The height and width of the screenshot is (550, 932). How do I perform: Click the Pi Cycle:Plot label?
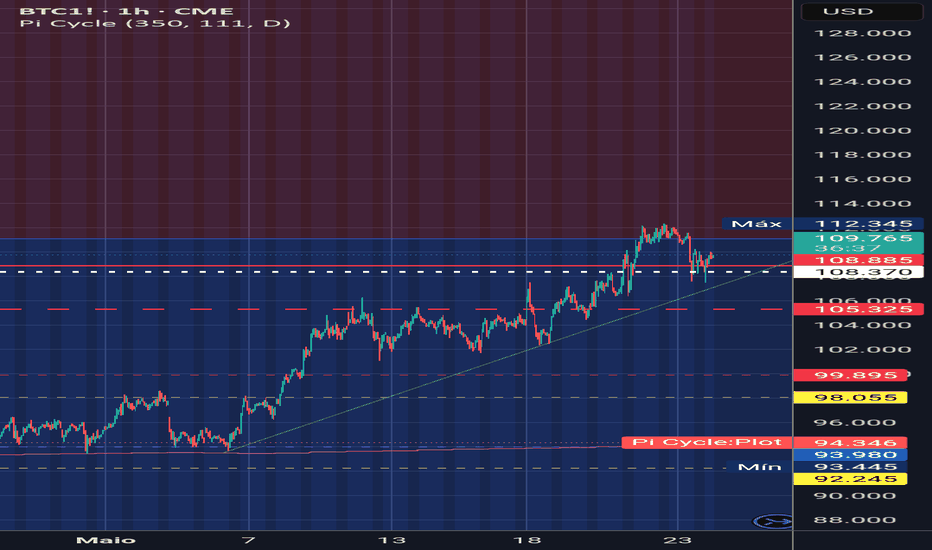click(706, 442)
